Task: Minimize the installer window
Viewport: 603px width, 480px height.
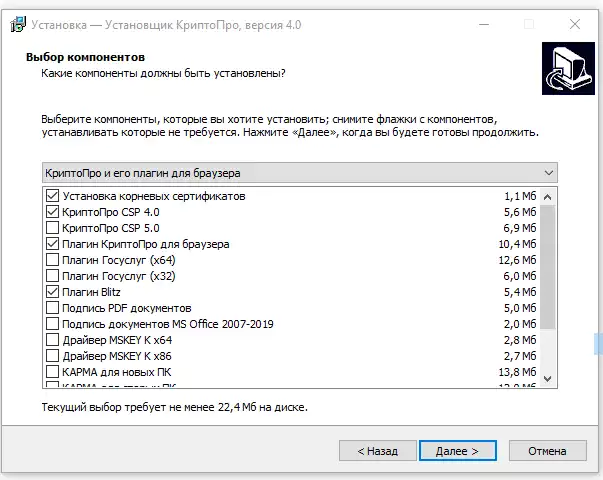Action: coord(484,24)
